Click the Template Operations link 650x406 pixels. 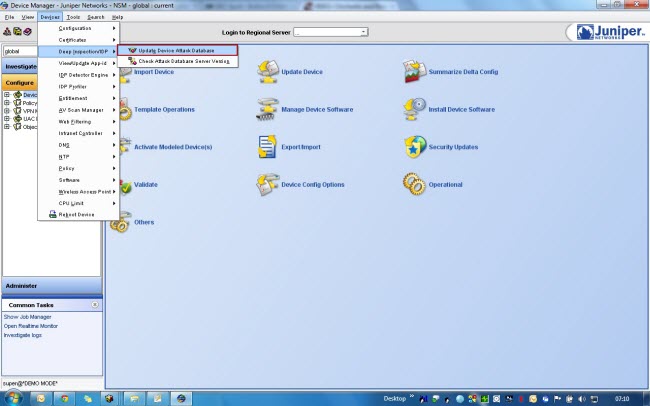[164, 109]
